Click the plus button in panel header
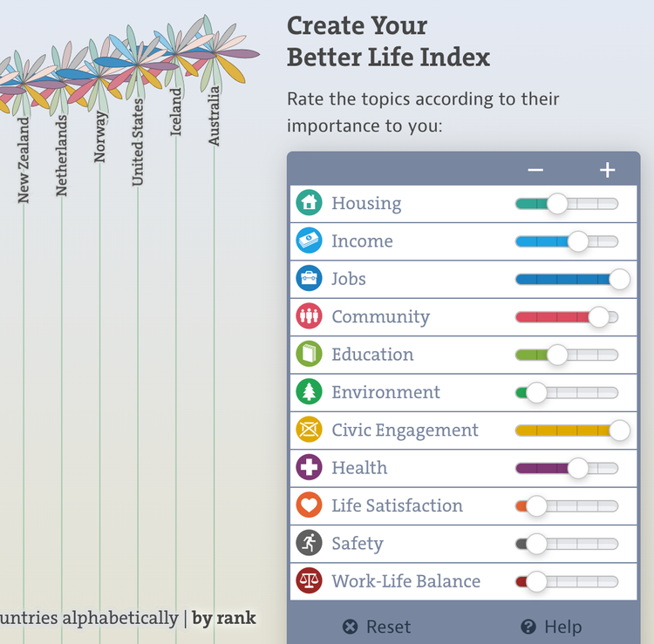The width and height of the screenshot is (654, 644). [607, 170]
